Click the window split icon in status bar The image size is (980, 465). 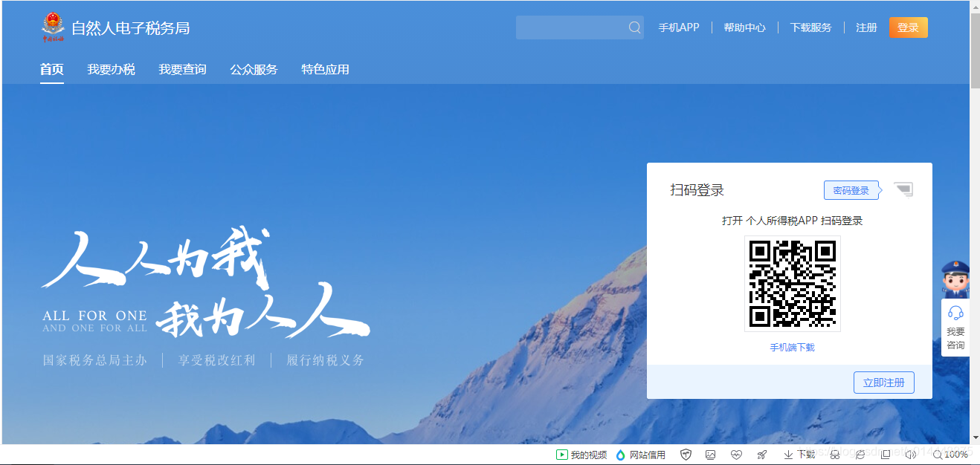pos(885,455)
